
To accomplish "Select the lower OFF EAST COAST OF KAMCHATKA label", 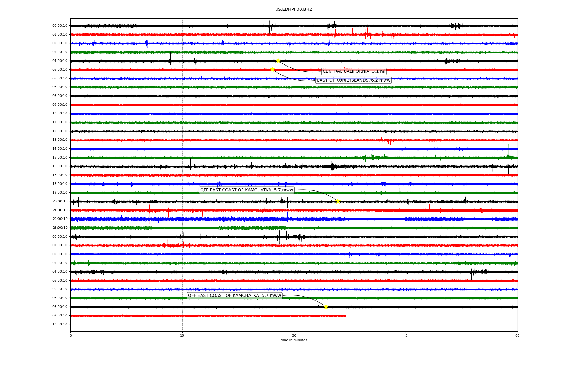I will click(x=234, y=296).
